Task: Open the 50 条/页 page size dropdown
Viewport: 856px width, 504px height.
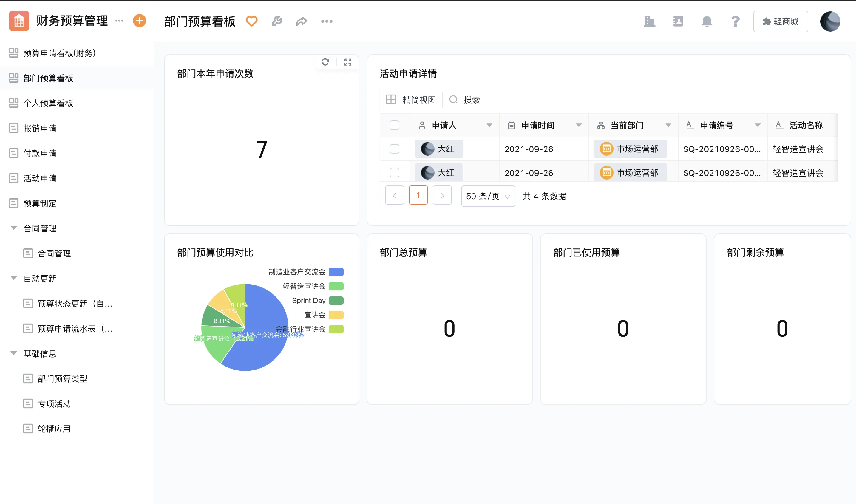Action: [488, 196]
